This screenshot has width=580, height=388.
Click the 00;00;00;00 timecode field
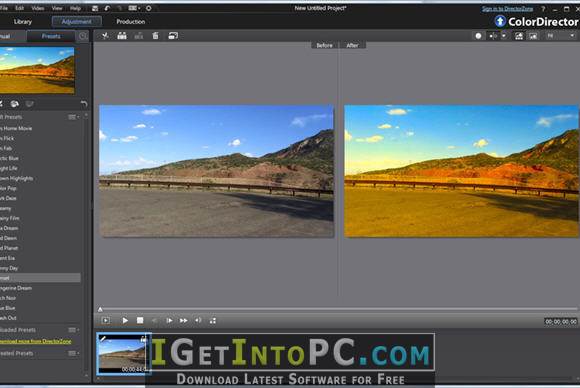tap(561, 321)
